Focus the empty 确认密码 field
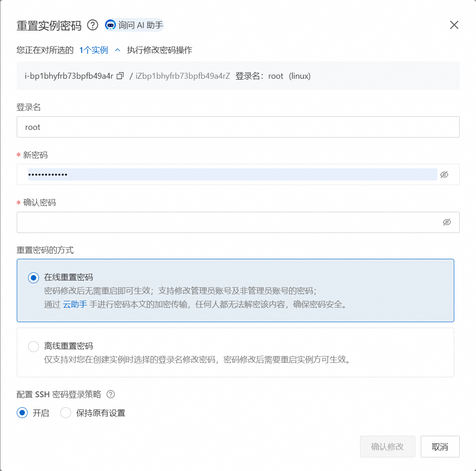 pos(181,222)
